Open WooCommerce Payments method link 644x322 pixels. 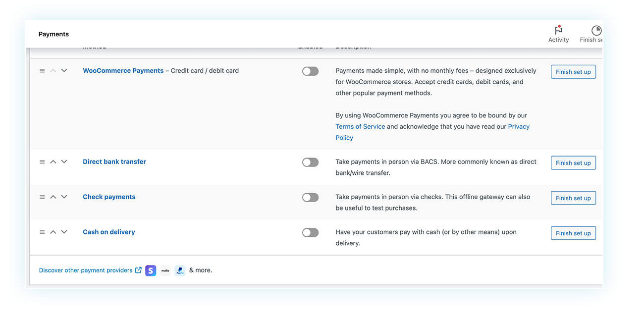click(x=123, y=71)
